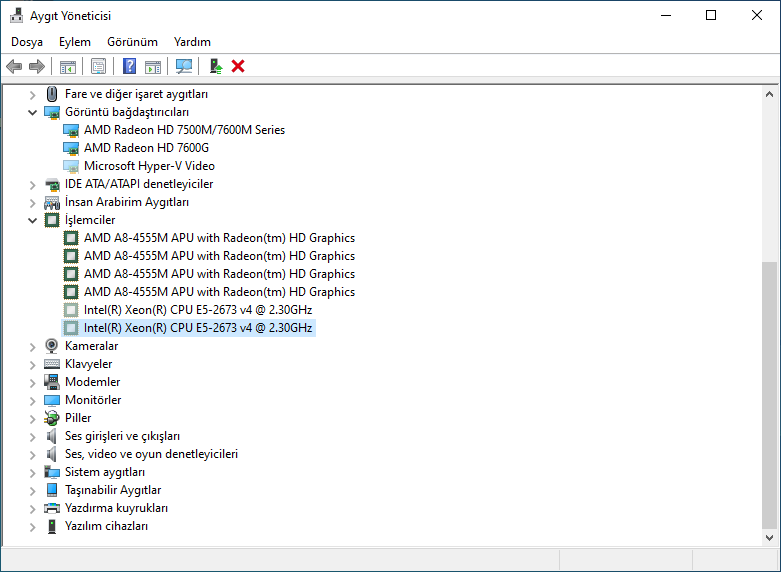Click the speaker icon beside Ses girişleri ve çıkışları

pos(51,436)
